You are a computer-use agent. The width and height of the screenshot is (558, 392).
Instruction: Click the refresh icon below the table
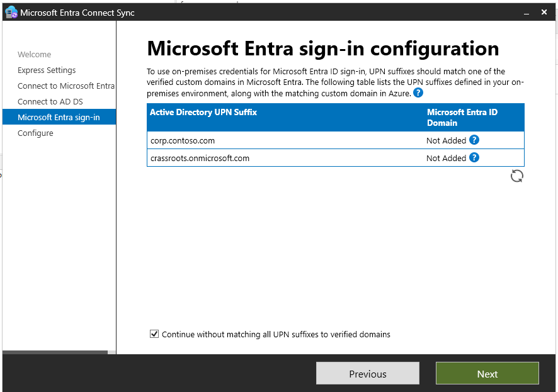pyautogui.click(x=516, y=176)
